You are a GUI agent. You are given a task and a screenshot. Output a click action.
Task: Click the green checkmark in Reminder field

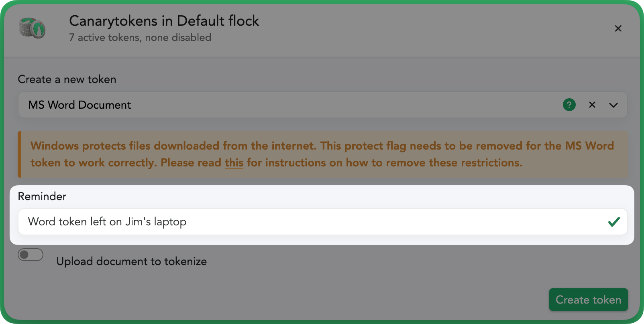pos(614,222)
